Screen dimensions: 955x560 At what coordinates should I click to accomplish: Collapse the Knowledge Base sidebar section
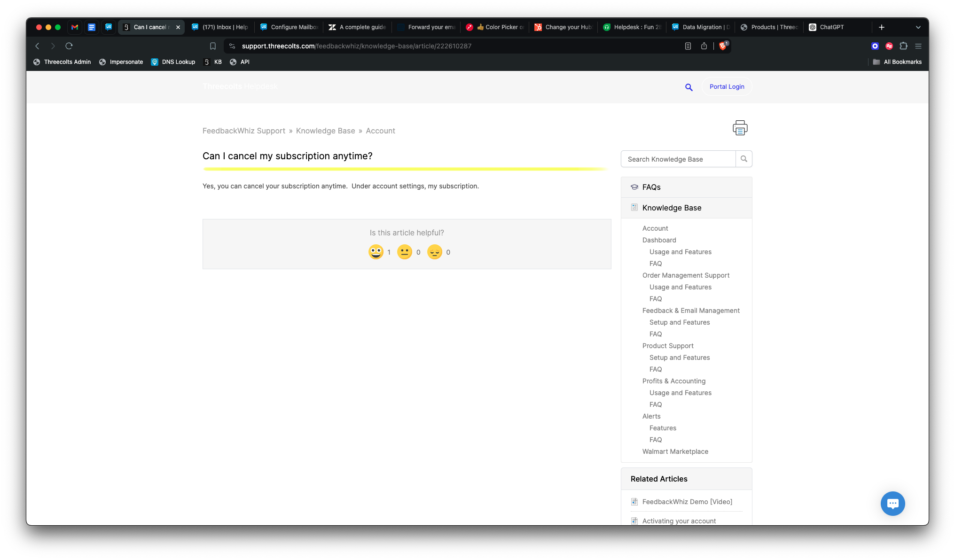click(x=687, y=208)
